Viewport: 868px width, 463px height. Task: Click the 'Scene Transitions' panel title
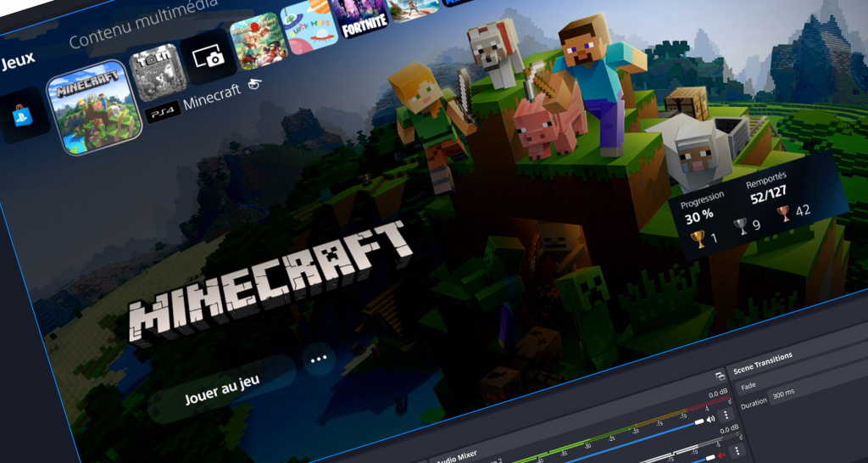click(x=763, y=363)
